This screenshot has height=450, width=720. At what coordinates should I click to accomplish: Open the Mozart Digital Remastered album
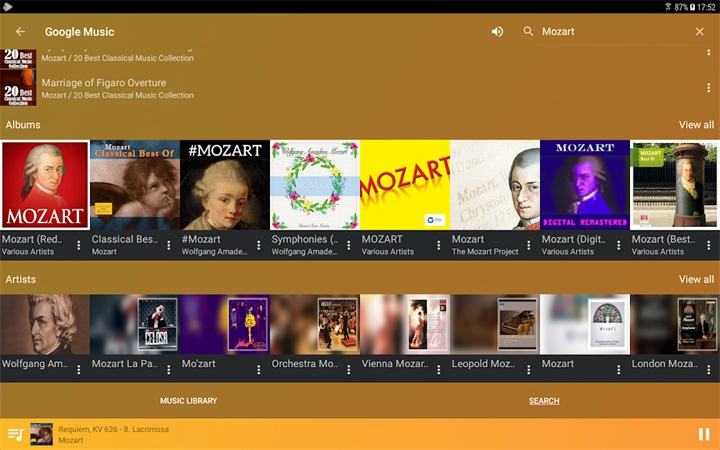pos(585,185)
